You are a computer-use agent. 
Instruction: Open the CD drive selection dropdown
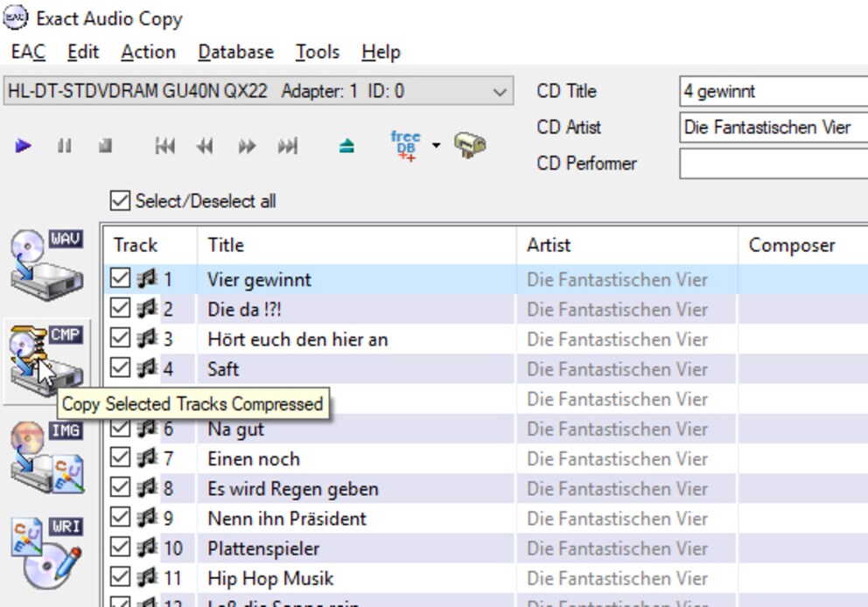tap(258, 91)
